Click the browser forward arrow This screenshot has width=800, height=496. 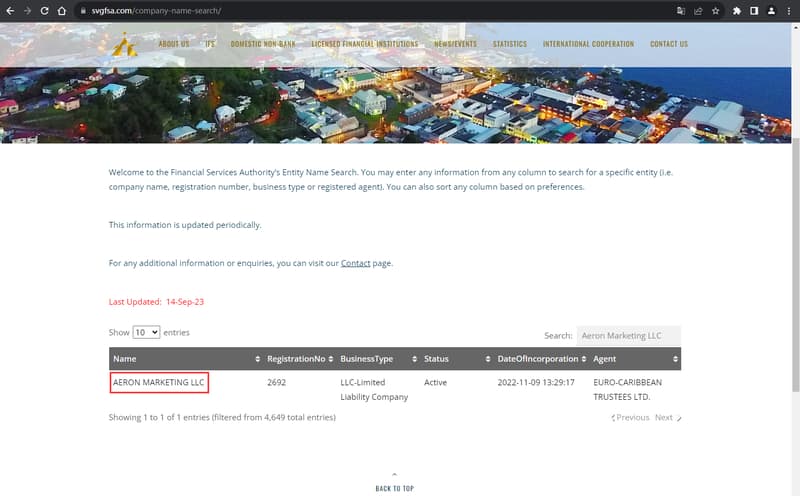tap(27, 11)
